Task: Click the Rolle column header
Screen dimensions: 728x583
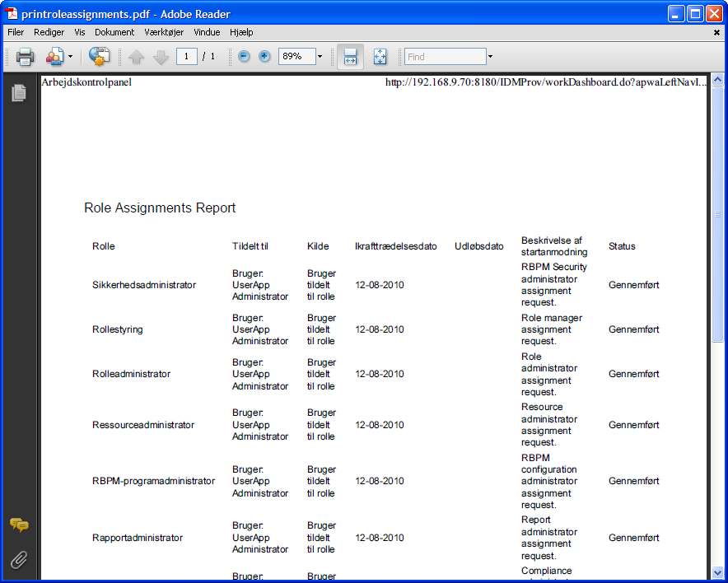Action: tap(104, 246)
